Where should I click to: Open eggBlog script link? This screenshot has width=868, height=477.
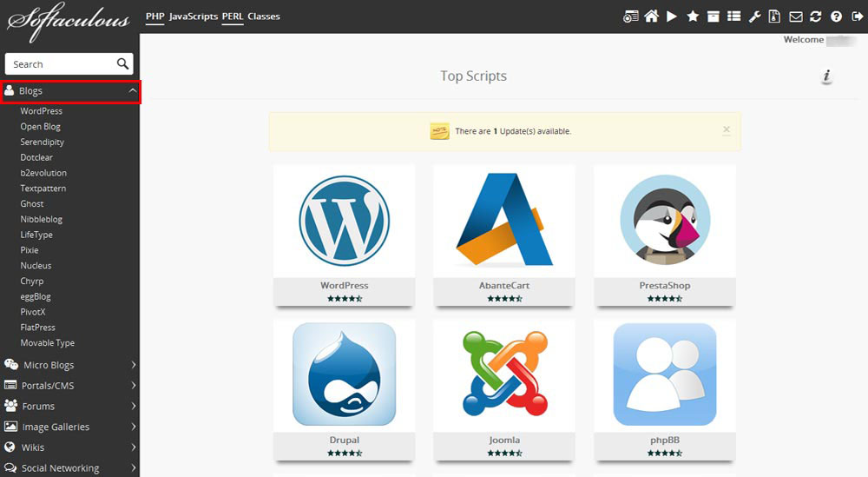click(x=36, y=297)
